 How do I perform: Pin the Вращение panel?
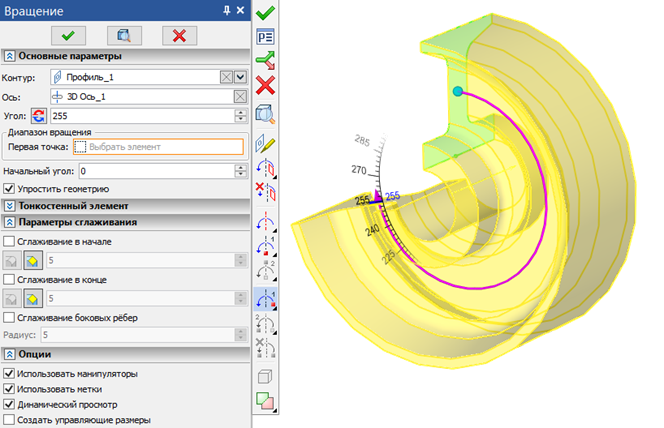tap(226, 11)
